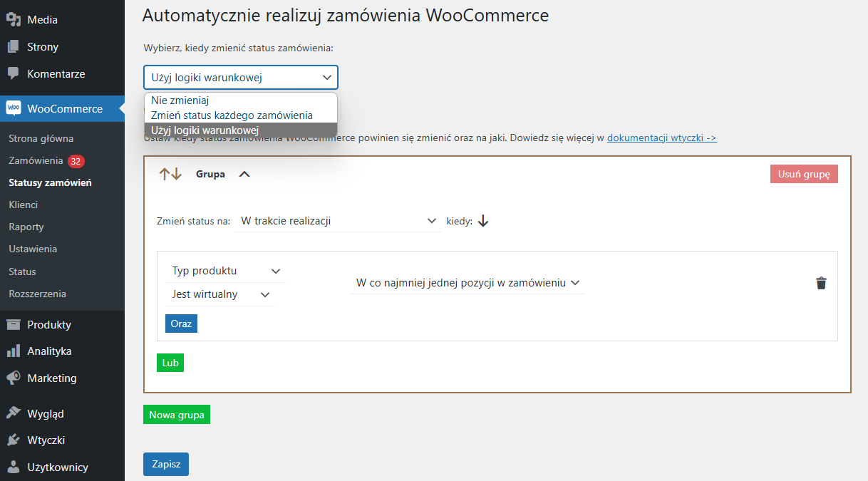Image resolution: width=868 pixels, height=481 pixels.
Task: Collapse the Grupa section with chevron
Action: pyautogui.click(x=244, y=174)
